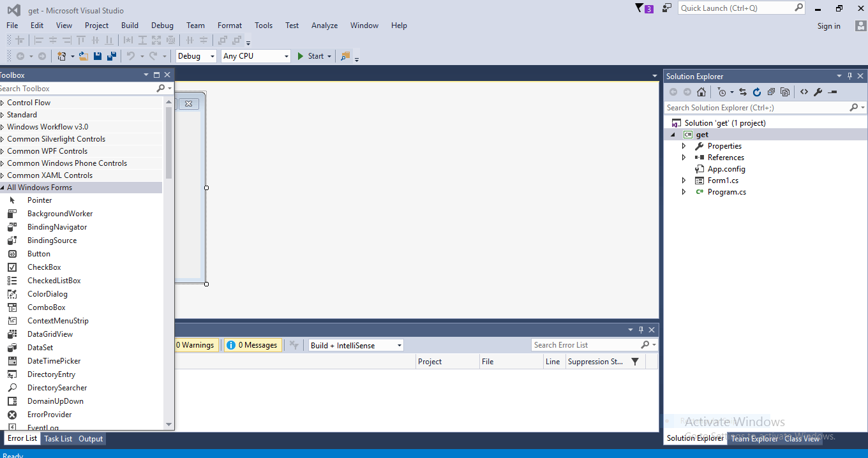The height and width of the screenshot is (458, 868).
Task: Toggle 0 Messages filter in Error List
Action: point(253,345)
